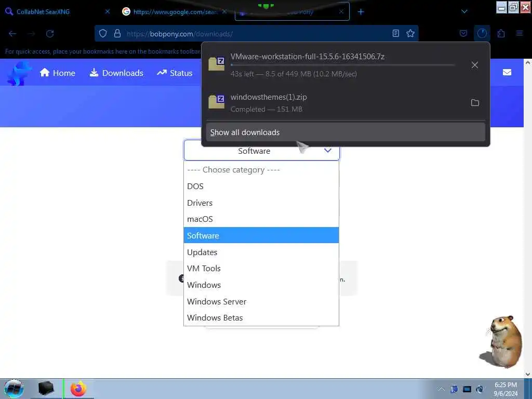
Task: Open the extensions puzzle icon
Action: [x=501, y=33]
